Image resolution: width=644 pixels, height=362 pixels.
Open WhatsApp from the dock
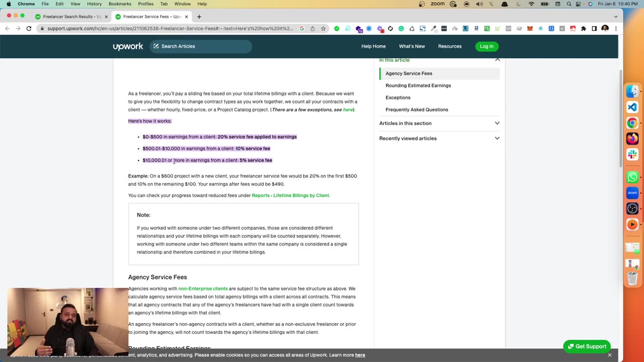[632, 177]
